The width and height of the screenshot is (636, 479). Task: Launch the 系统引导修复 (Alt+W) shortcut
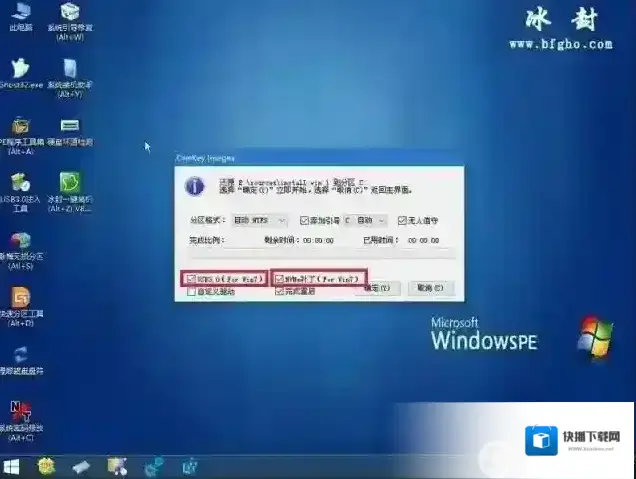point(70,14)
